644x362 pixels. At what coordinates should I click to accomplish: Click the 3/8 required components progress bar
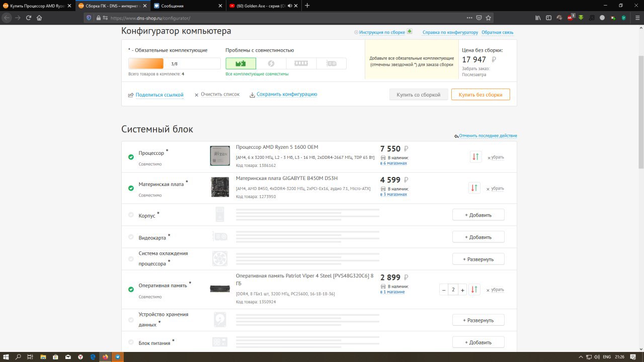click(174, 63)
